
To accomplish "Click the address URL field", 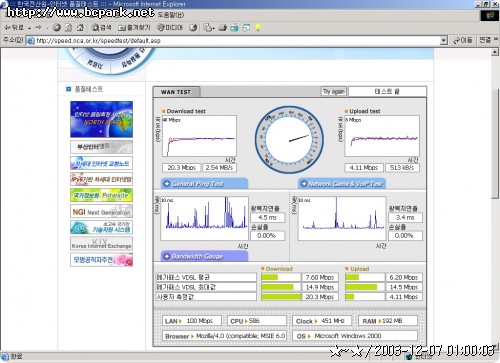I will (237, 41).
